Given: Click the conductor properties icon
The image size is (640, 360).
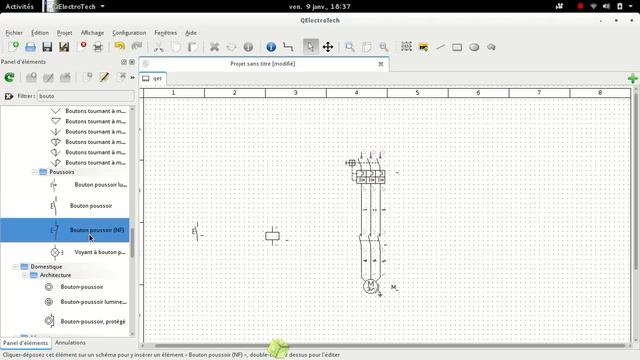Looking at the screenshot, I should pos(288,47).
